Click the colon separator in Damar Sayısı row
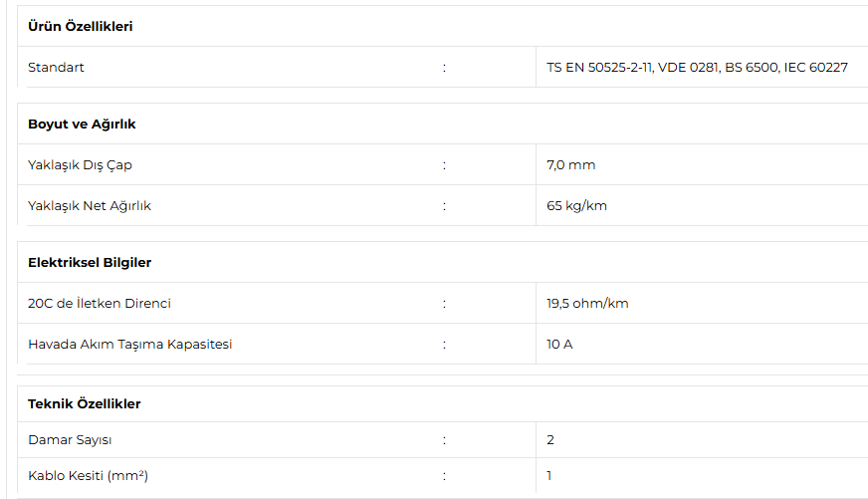The width and height of the screenshot is (868, 499). (x=444, y=440)
